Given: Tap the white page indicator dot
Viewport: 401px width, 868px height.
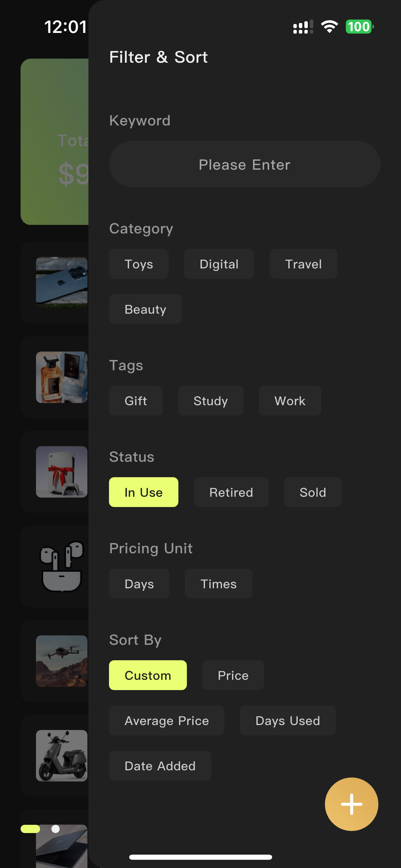Looking at the screenshot, I should click(56, 829).
